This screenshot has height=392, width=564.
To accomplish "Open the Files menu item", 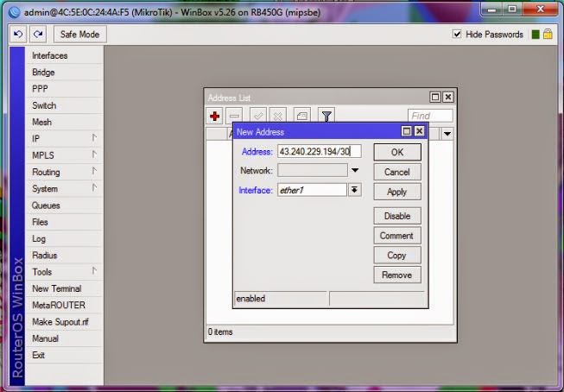I will pyautogui.click(x=65, y=222).
